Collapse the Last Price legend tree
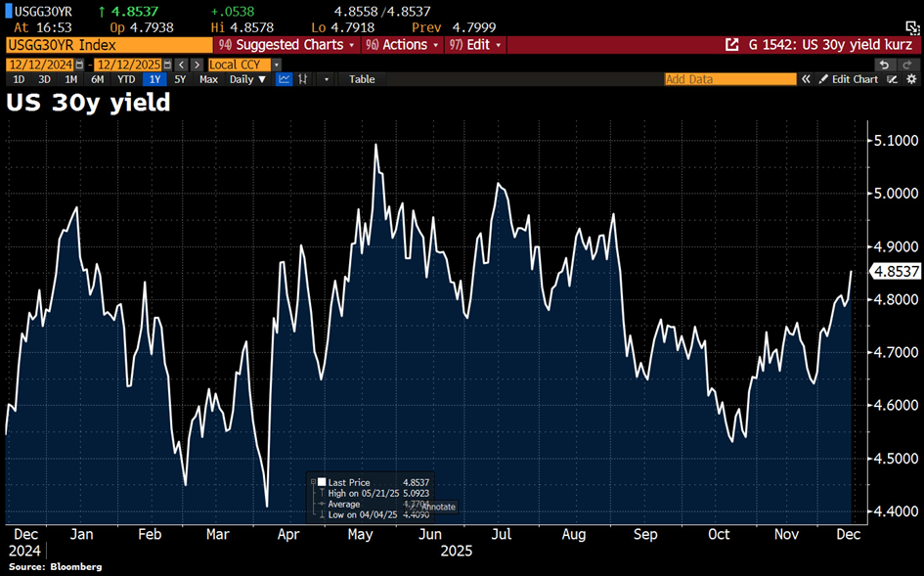 312,482
